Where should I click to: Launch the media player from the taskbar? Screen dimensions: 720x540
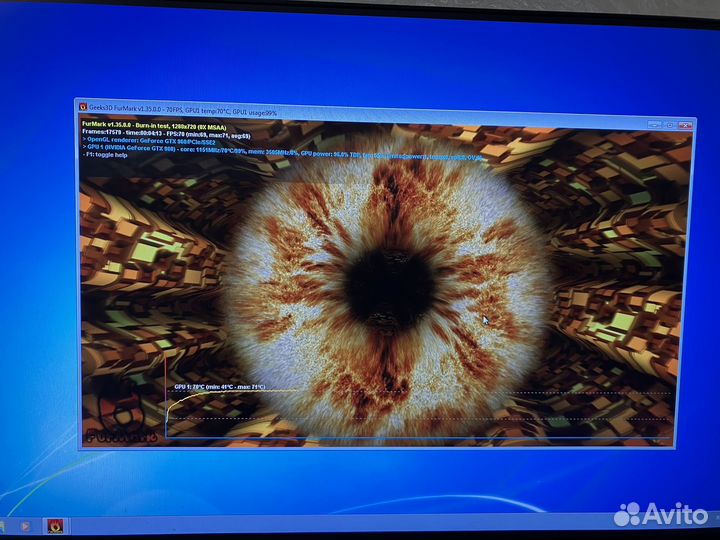coord(25,525)
